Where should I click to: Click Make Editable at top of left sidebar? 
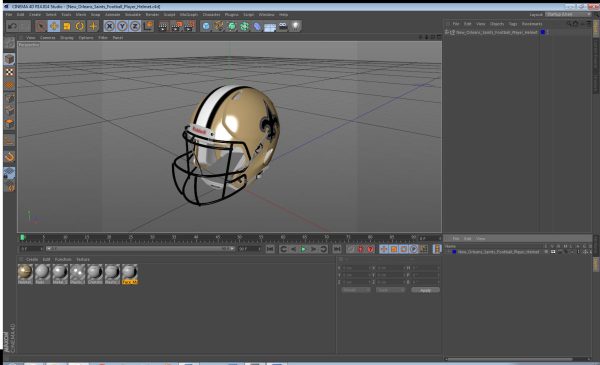tap(10, 43)
